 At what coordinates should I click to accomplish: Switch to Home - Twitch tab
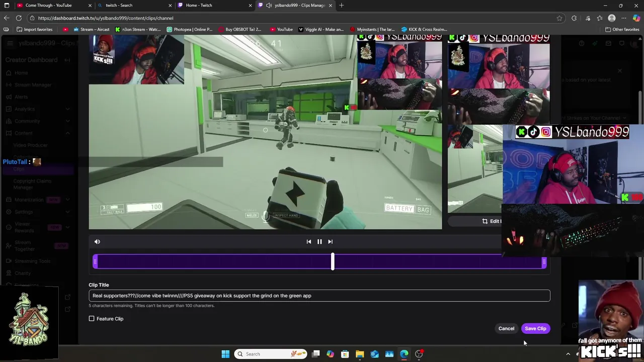pos(199,5)
